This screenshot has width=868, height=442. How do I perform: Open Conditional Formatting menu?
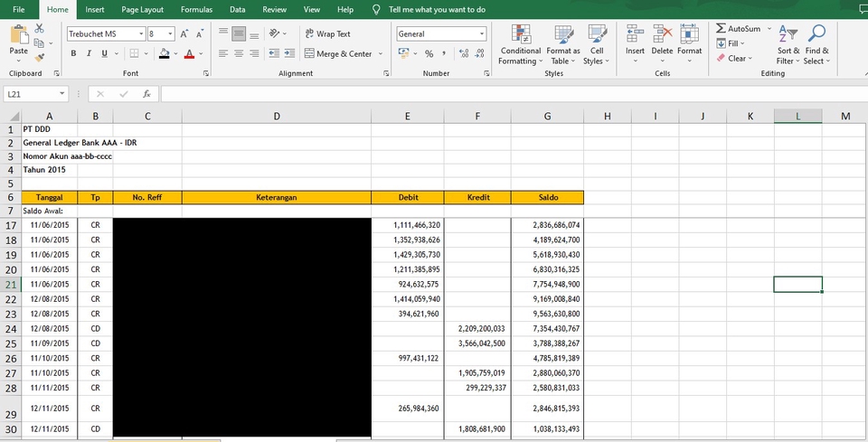click(x=521, y=45)
